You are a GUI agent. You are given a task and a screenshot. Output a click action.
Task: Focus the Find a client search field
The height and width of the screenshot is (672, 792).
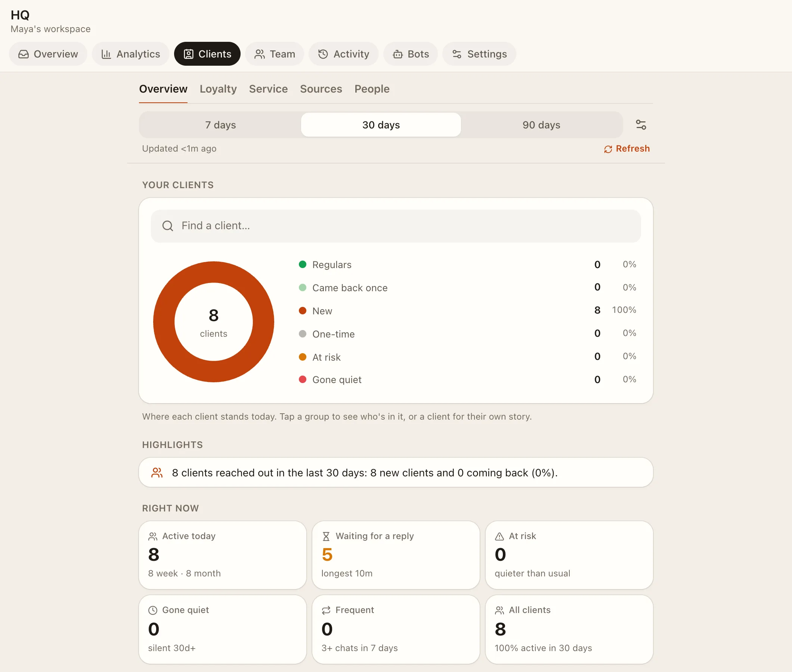click(x=396, y=226)
